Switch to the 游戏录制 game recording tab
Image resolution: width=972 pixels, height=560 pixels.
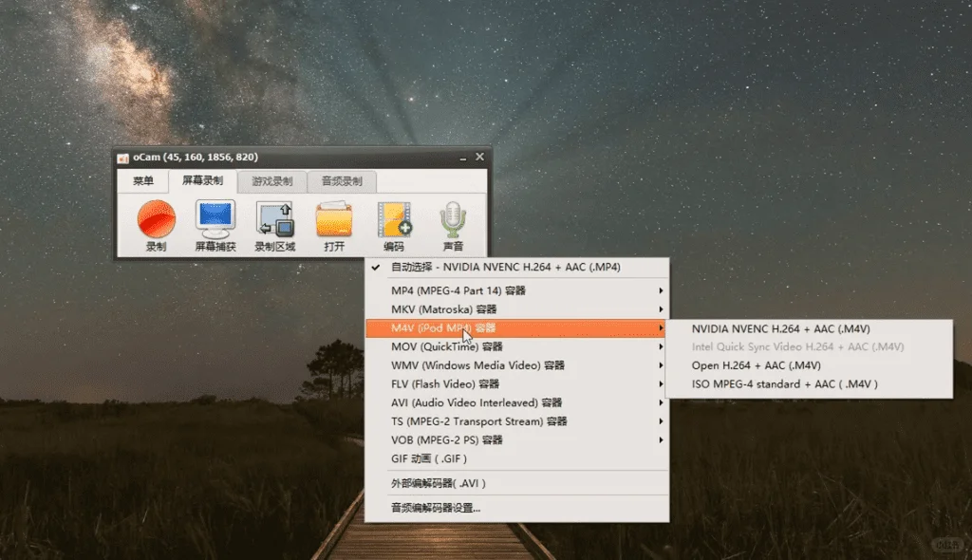click(272, 181)
